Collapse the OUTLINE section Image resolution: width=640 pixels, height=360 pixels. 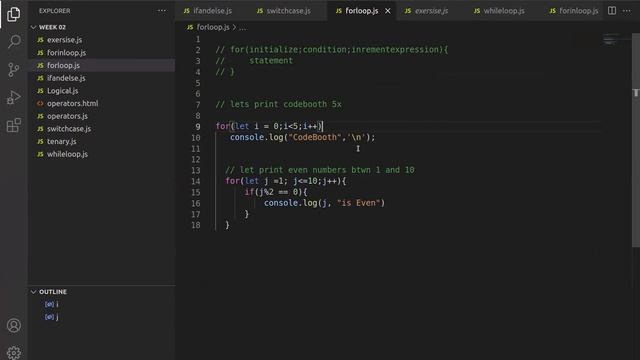[x=53, y=292]
